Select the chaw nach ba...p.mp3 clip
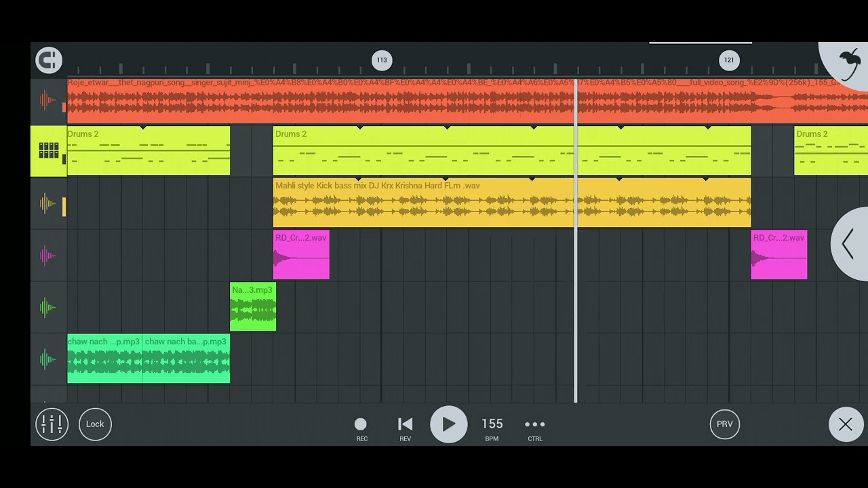Image resolution: width=868 pixels, height=488 pixels. (186, 359)
